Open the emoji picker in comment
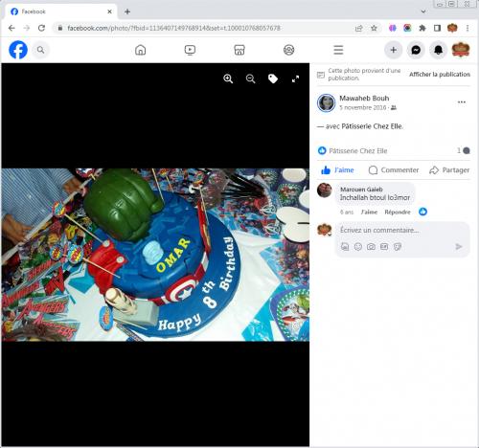This screenshot has height=448, width=479. pos(358,246)
